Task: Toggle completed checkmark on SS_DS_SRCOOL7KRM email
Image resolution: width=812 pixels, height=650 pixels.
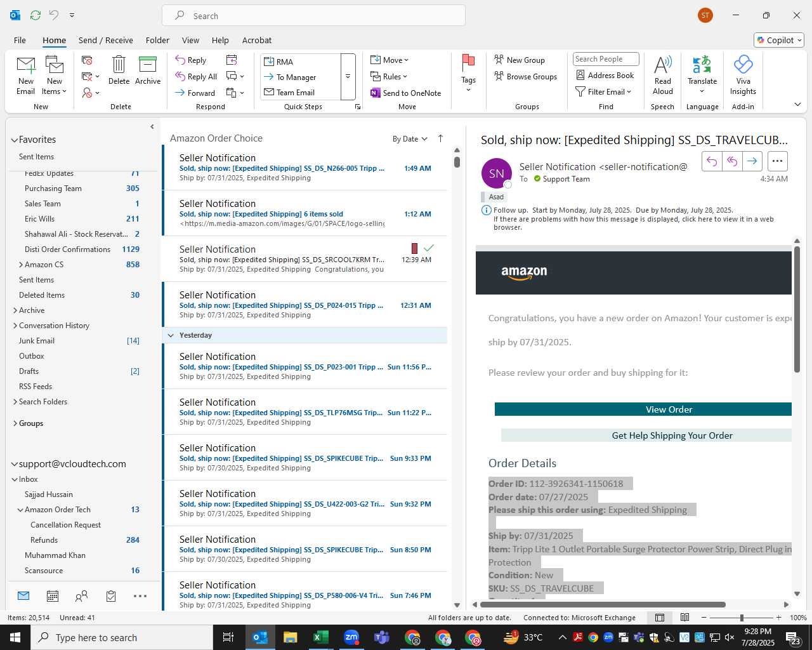Action: coord(429,248)
